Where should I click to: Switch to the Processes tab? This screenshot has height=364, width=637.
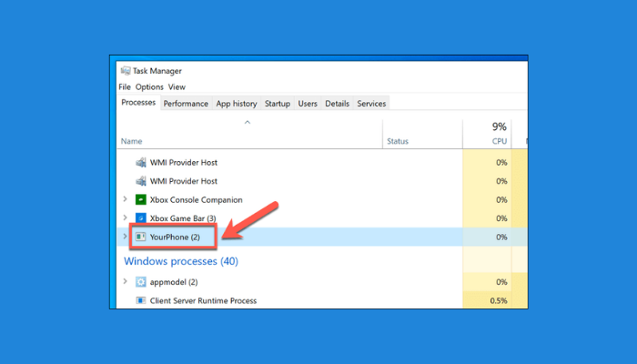138,102
